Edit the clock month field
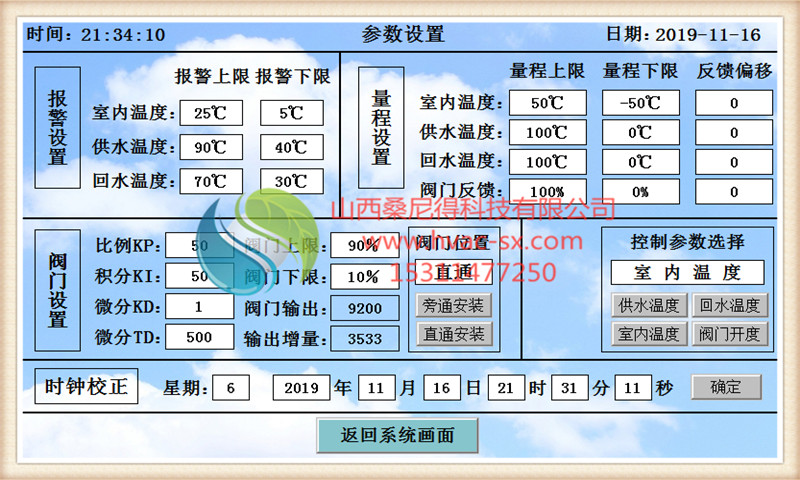This screenshot has width=800, height=480. (376, 388)
